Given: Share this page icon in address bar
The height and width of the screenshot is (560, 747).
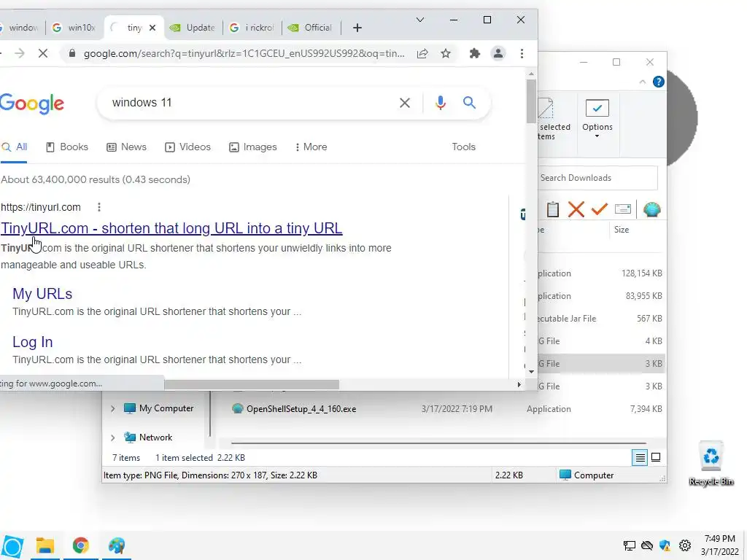Looking at the screenshot, I should [x=422, y=53].
